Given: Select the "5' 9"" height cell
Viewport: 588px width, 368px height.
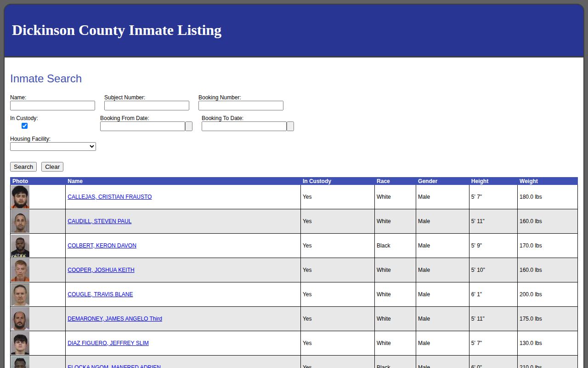Looking at the screenshot, I should click(493, 246).
